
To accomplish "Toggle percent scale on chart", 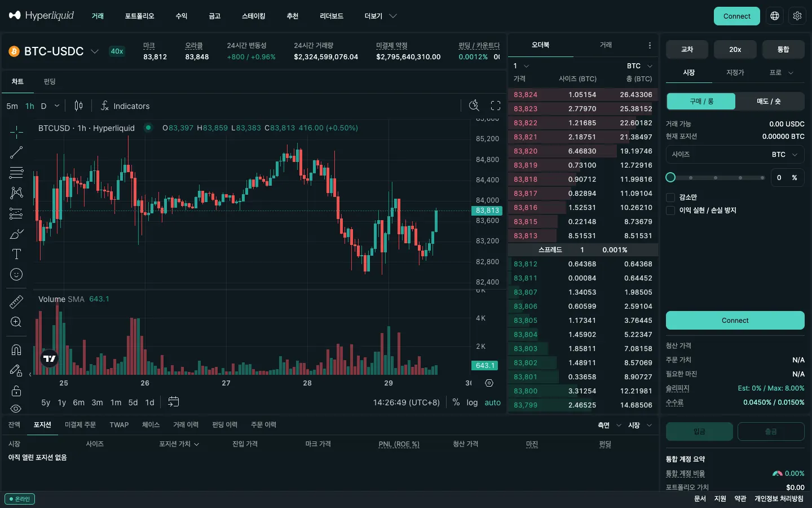I will point(456,402).
